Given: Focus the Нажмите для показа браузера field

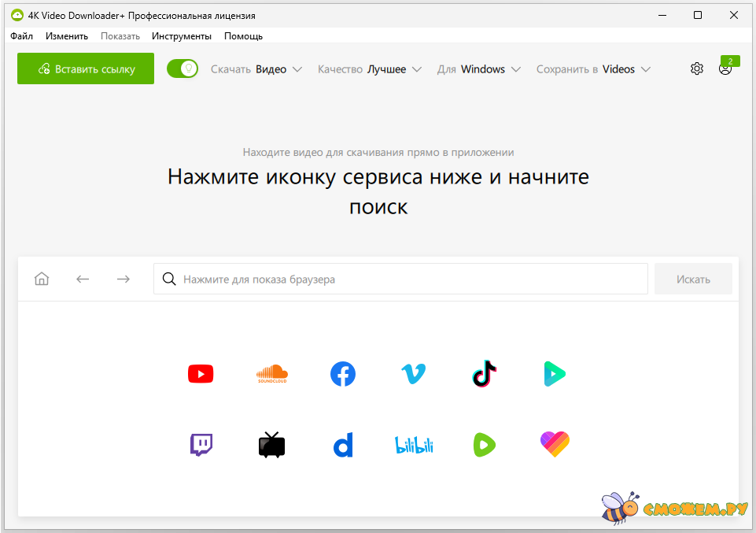Looking at the screenshot, I should click(x=400, y=279).
